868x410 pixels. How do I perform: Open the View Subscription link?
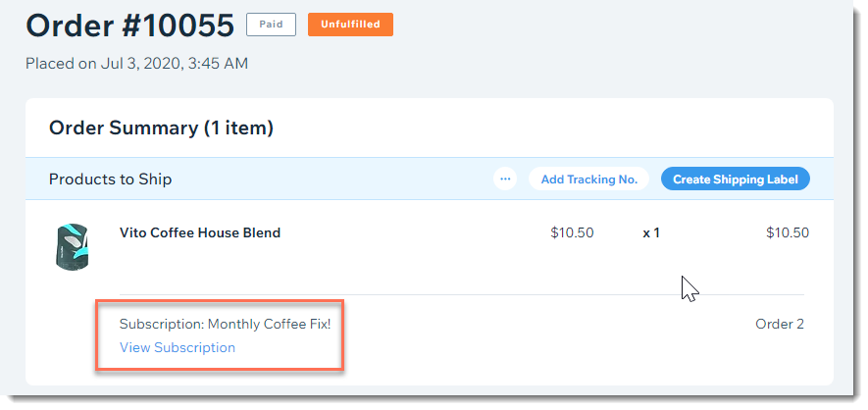click(x=178, y=347)
